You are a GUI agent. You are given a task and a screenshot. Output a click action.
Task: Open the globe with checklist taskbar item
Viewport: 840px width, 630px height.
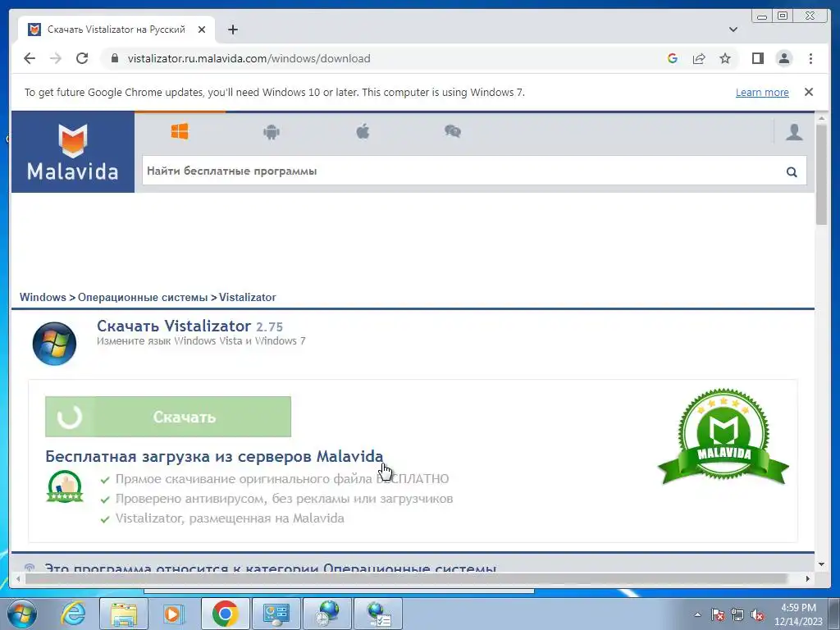click(377, 614)
